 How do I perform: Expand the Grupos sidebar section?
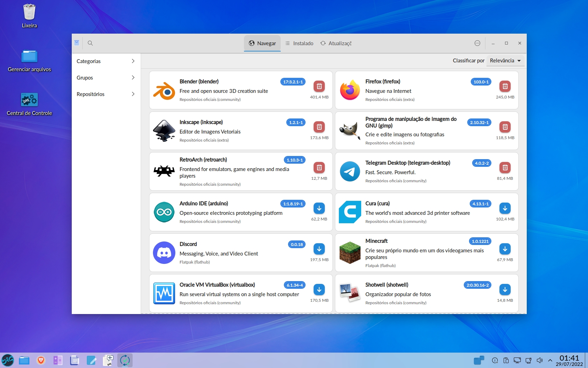tap(106, 78)
